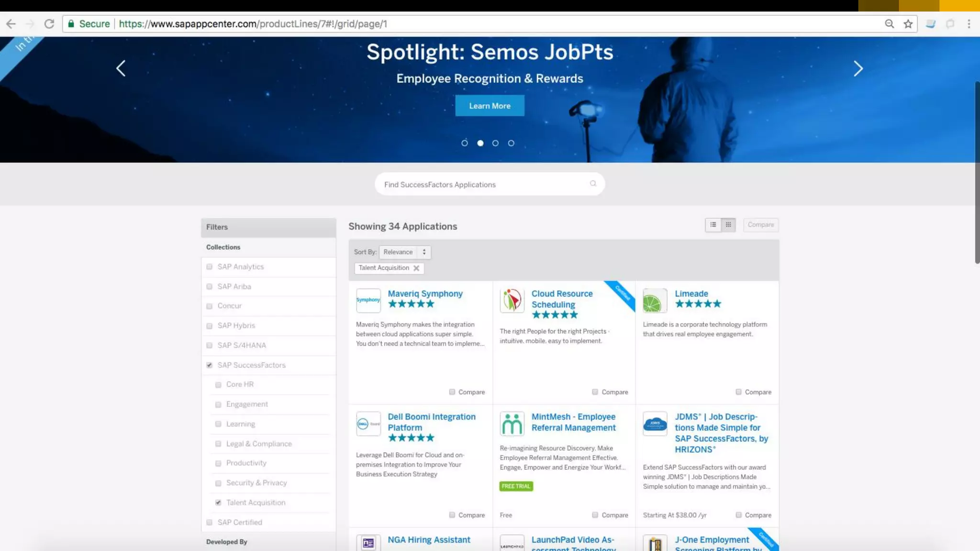Uncheck the Talent Acquisition filter
Screen dimensions: 980x551
point(218,503)
